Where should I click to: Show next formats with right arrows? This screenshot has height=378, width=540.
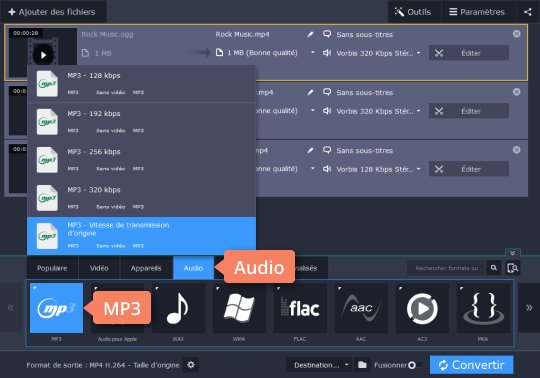pyautogui.click(x=529, y=307)
